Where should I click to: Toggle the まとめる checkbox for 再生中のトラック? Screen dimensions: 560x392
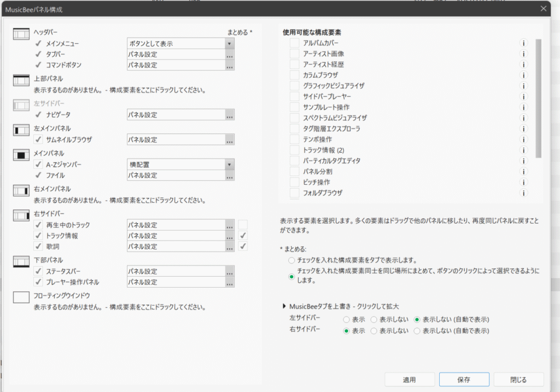[243, 225]
